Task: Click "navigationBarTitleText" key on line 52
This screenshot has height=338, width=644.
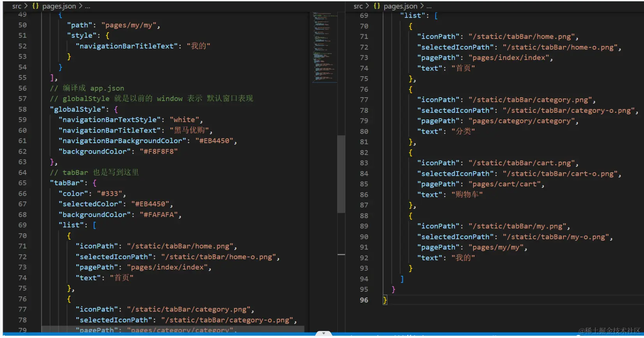Action: coord(127,46)
